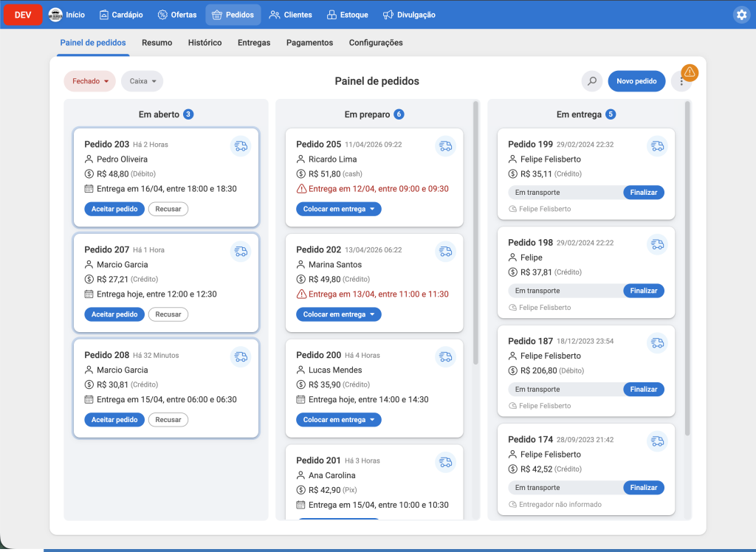Select the Cardápio menu item
This screenshot has height=552, width=756.
121,14
